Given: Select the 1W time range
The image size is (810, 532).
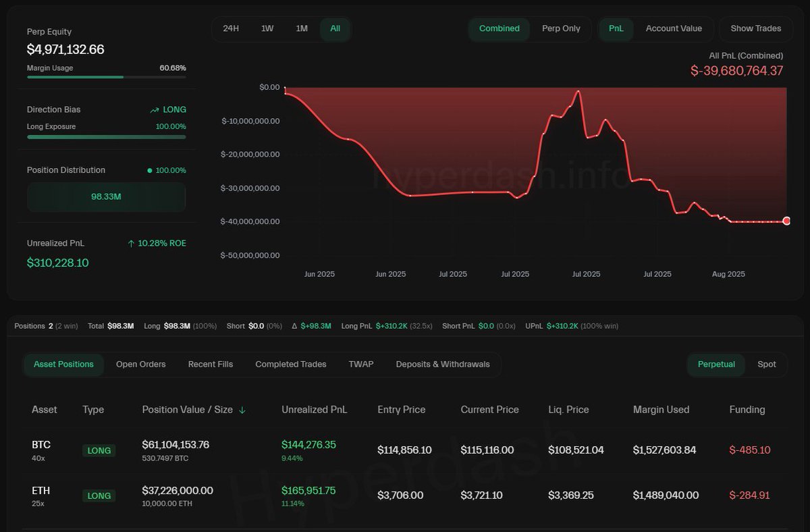Looking at the screenshot, I should click(x=267, y=28).
